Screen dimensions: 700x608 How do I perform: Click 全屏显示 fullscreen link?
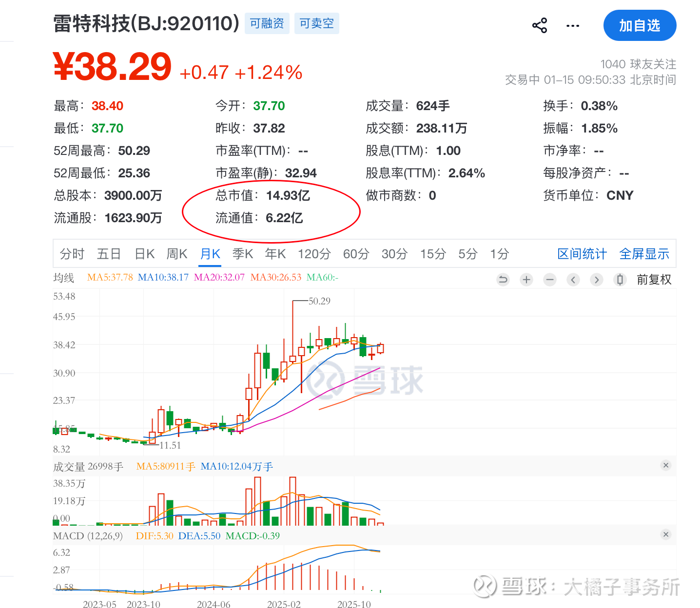click(644, 254)
